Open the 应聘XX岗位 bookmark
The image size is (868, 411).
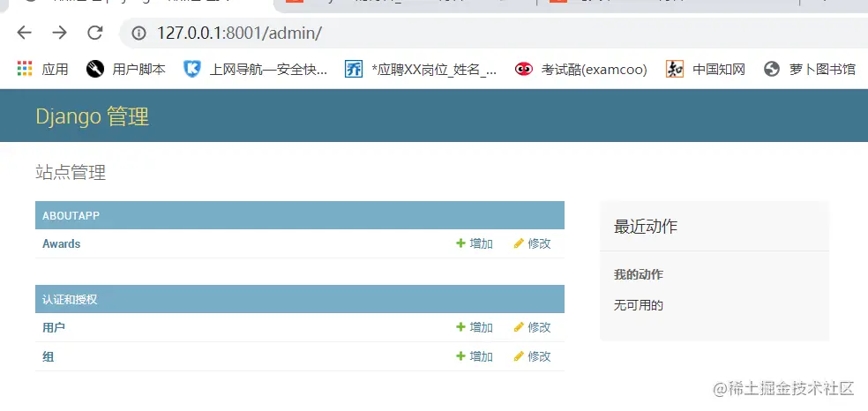point(421,69)
